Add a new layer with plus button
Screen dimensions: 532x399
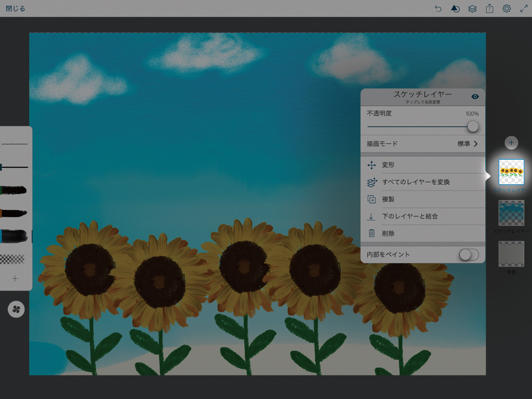pyautogui.click(x=511, y=143)
